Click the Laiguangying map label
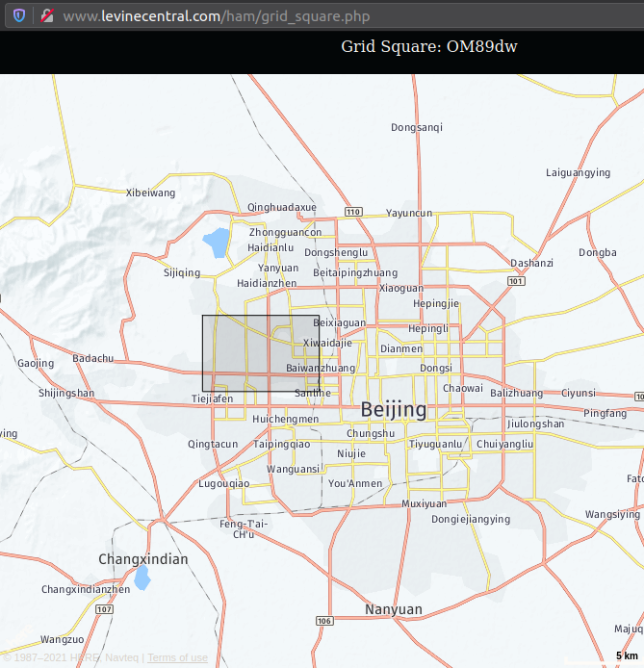 tap(578, 173)
